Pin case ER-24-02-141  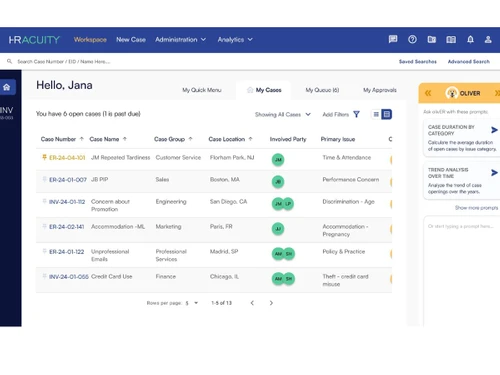(x=44, y=226)
